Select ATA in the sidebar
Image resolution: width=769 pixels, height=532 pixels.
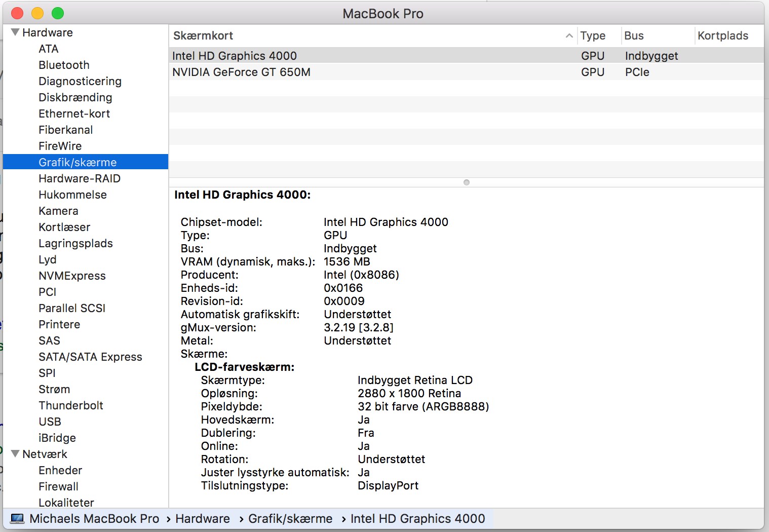coord(49,49)
